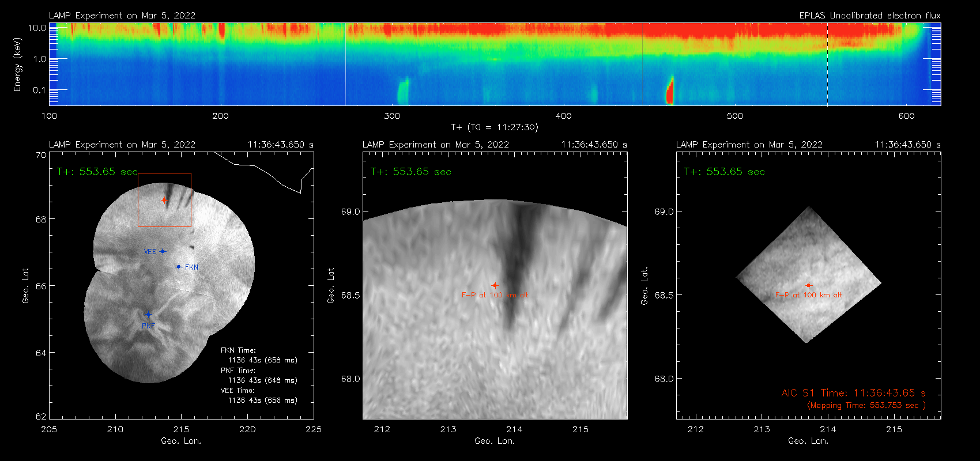Click the middle map title 'LAMP Experiment on Mar 5, 2022'
Screen dimensions: 980x461
(x=436, y=145)
